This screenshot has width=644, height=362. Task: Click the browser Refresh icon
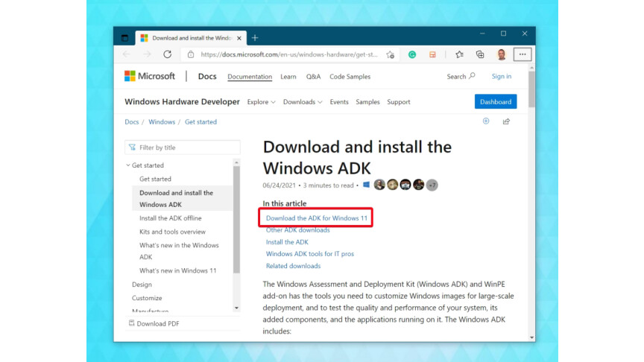[167, 54]
